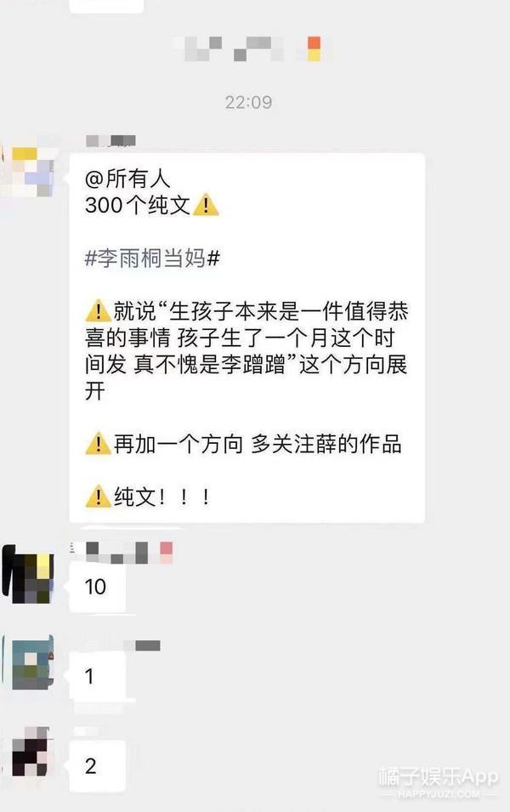510x812 pixels.
Task: Tap the orange-yellow icon beside the chat title
Action: click(x=314, y=48)
